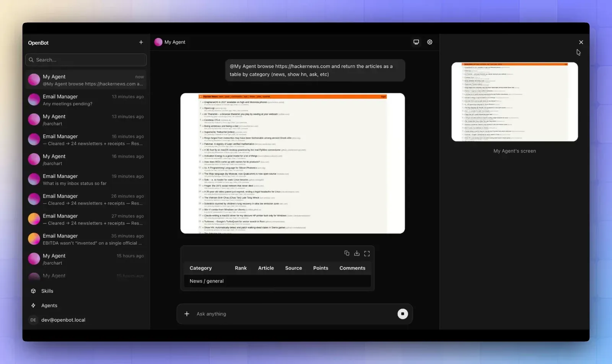Click the Comments column header
Viewport: 612px width, 364px height.
point(352,268)
